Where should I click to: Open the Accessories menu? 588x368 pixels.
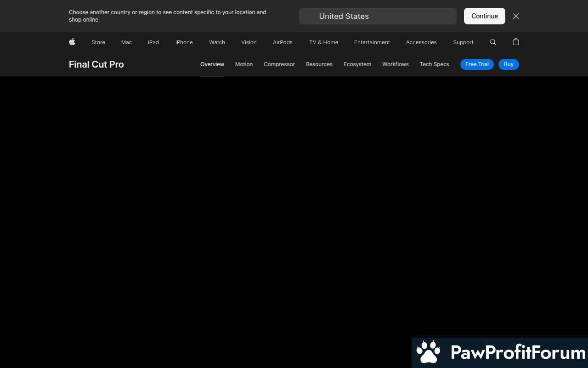coord(421,42)
